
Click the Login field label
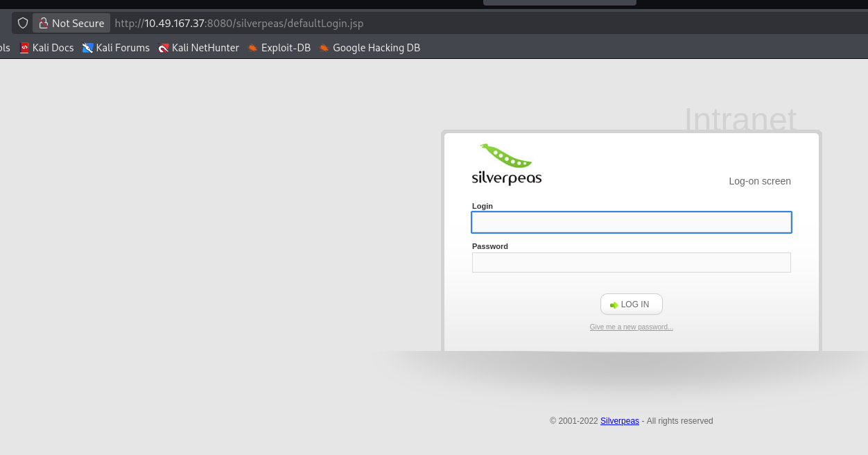[483, 206]
